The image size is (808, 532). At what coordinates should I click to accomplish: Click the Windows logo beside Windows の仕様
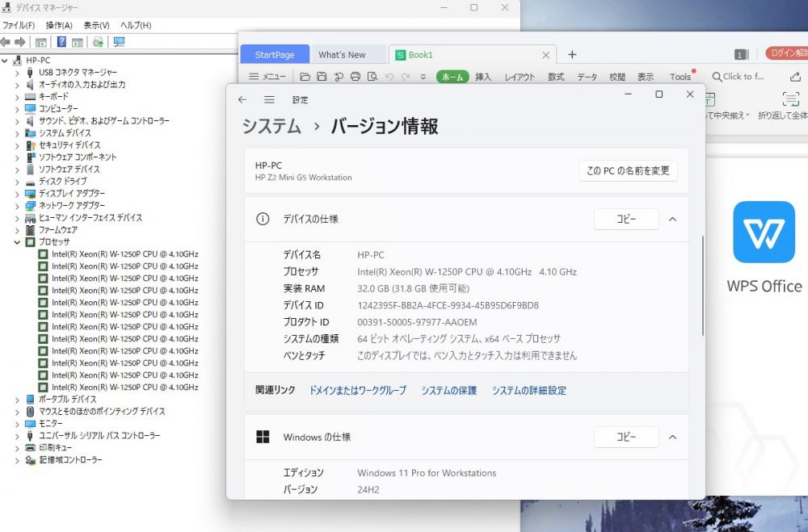263,437
